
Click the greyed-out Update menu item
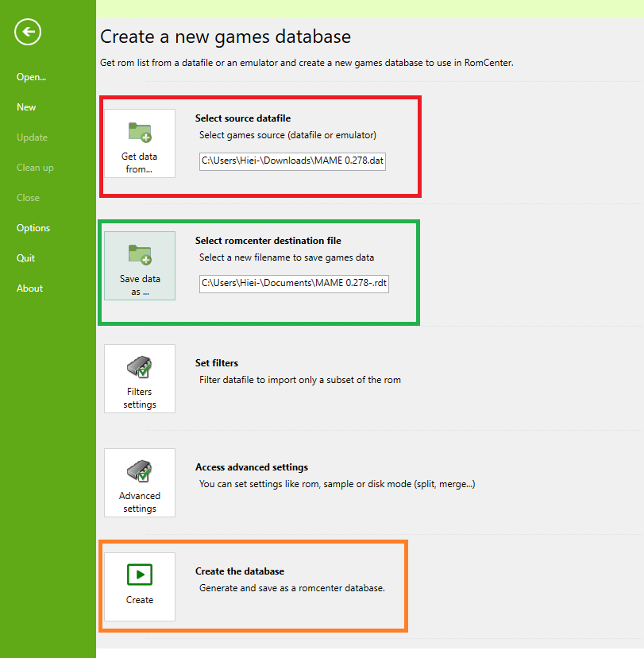[32, 137]
